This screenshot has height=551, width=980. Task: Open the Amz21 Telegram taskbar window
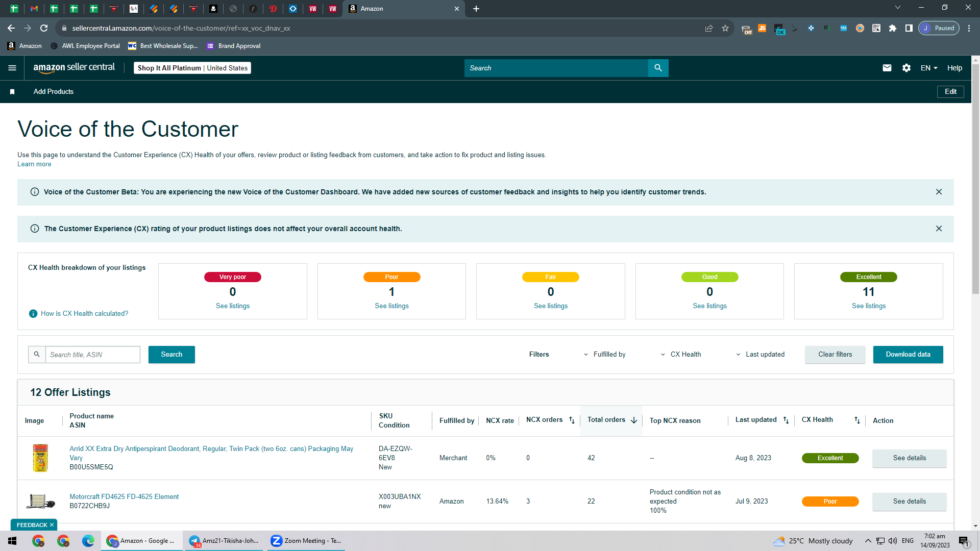(224, 541)
